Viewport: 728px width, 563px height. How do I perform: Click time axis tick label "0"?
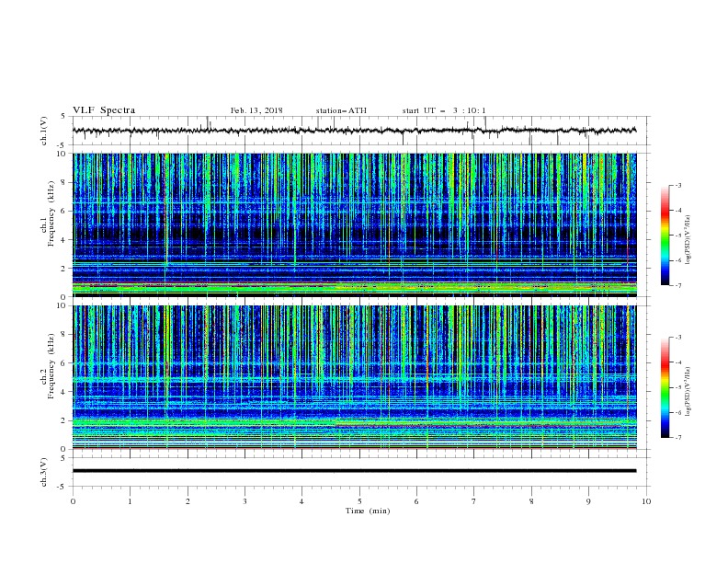pyautogui.click(x=73, y=501)
